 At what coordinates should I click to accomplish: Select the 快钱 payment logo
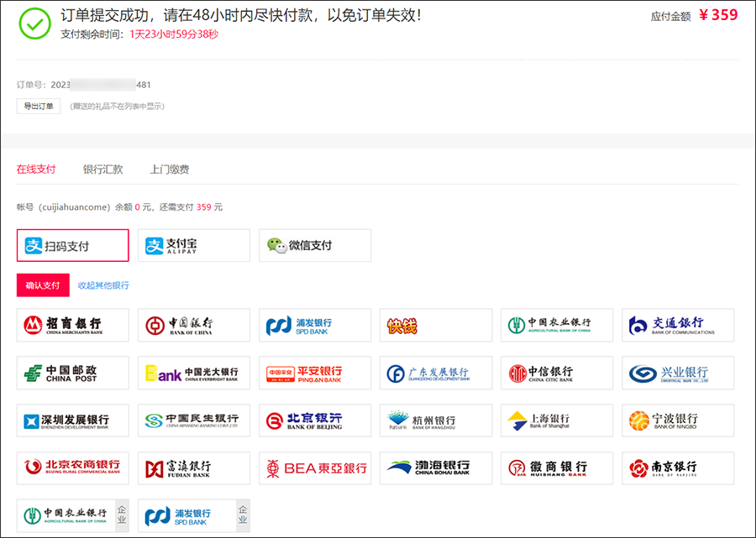pyautogui.click(x=436, y=325)
